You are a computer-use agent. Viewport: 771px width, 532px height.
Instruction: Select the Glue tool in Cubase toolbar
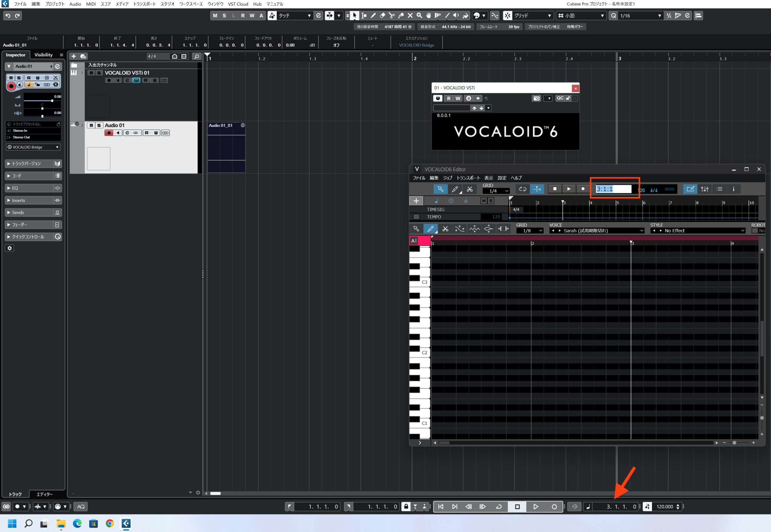pos(401,15)
